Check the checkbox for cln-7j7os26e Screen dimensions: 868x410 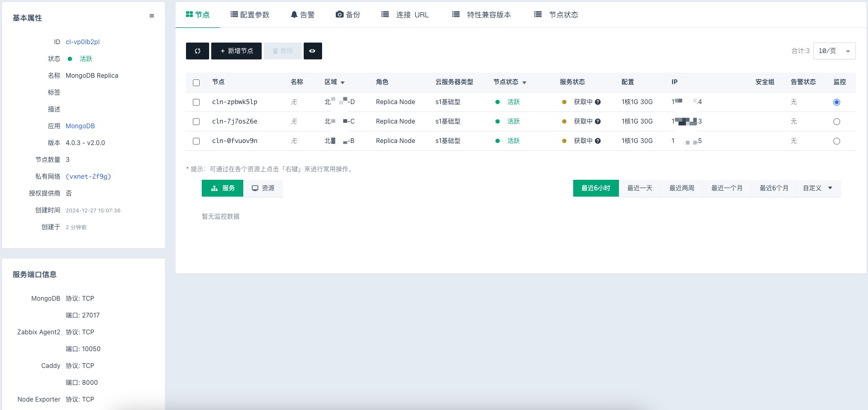(x=196, y=121)
